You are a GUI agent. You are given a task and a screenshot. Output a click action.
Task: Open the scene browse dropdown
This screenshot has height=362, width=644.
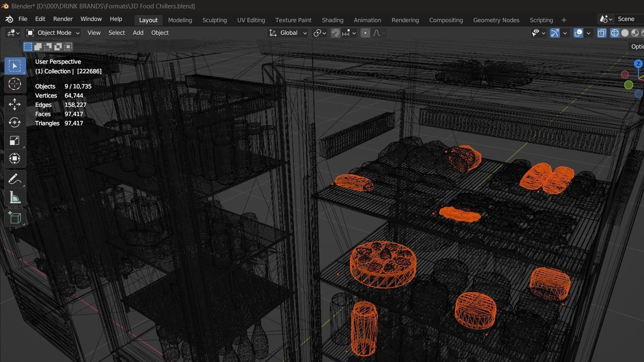point(606,19)
